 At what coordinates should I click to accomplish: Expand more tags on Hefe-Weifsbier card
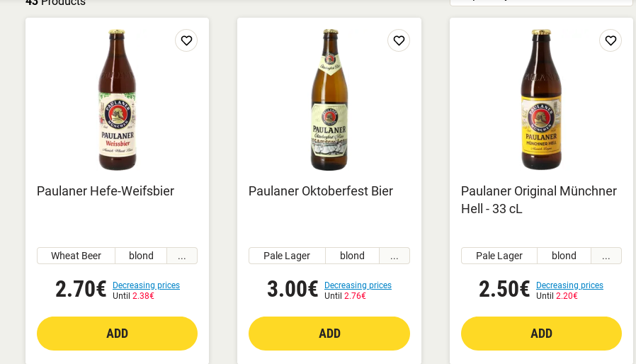tap(182, 256)
